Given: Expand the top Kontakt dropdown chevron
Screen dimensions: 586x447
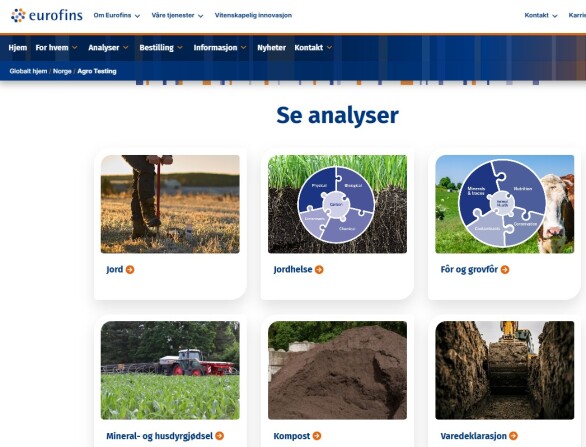Looking at the screenshot, I should 555,16.
